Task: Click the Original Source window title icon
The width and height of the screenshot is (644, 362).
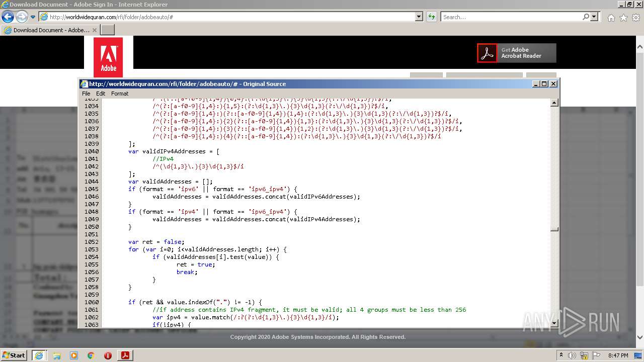Action: tap(84, 84)
